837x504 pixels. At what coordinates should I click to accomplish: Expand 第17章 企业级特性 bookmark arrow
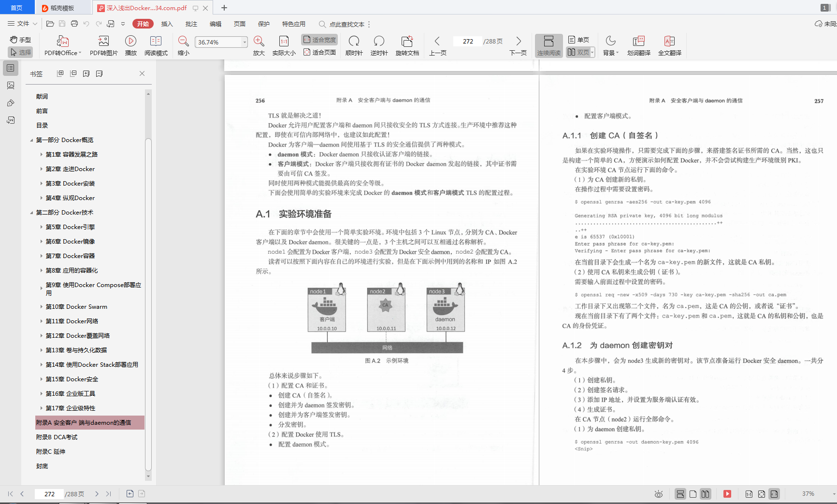coord(41,408)
